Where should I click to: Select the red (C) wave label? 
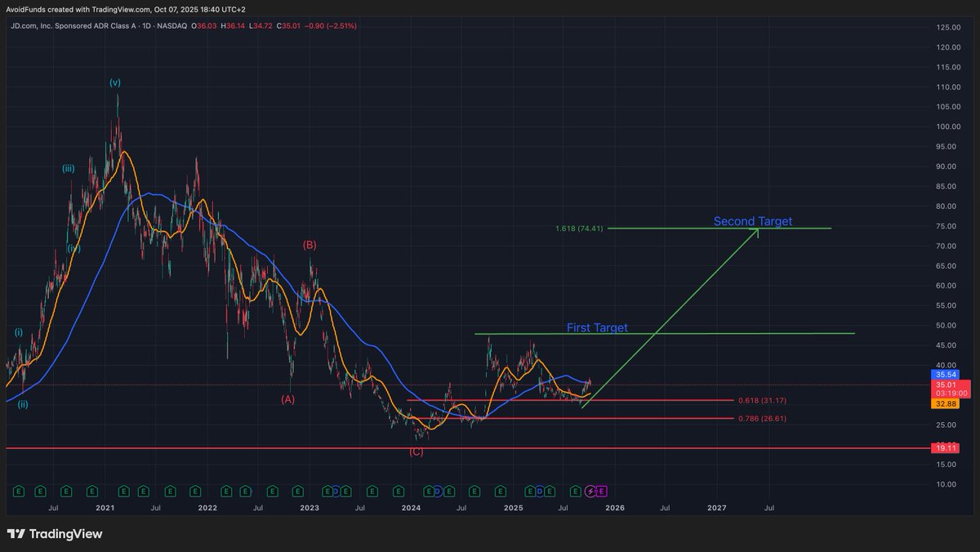click(x=416, y=452)
